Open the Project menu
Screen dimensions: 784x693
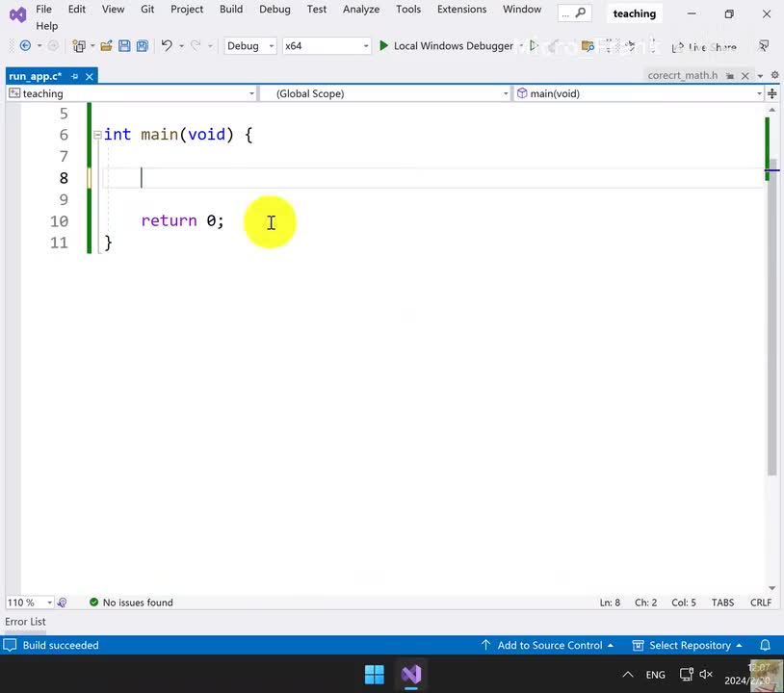coord(187,9)
